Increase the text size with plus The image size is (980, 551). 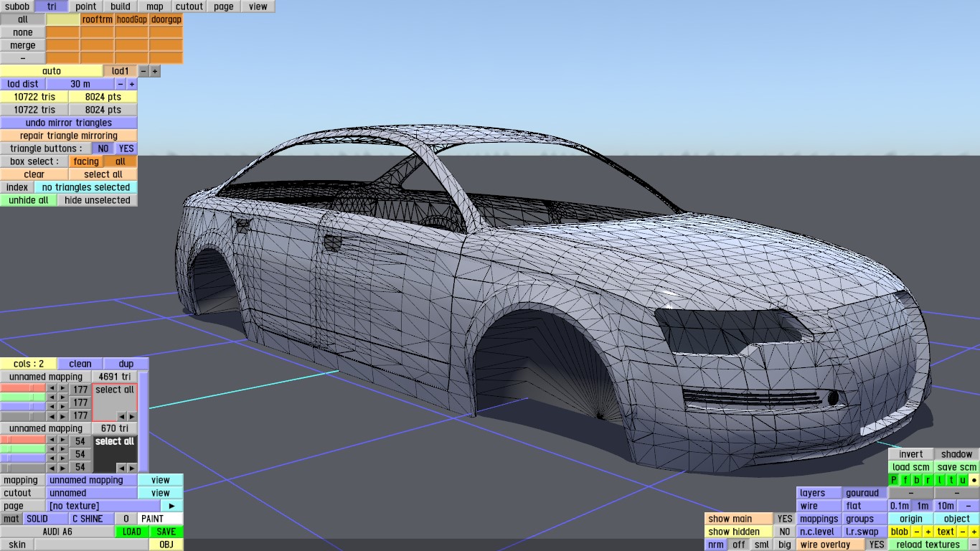[974, 532]
